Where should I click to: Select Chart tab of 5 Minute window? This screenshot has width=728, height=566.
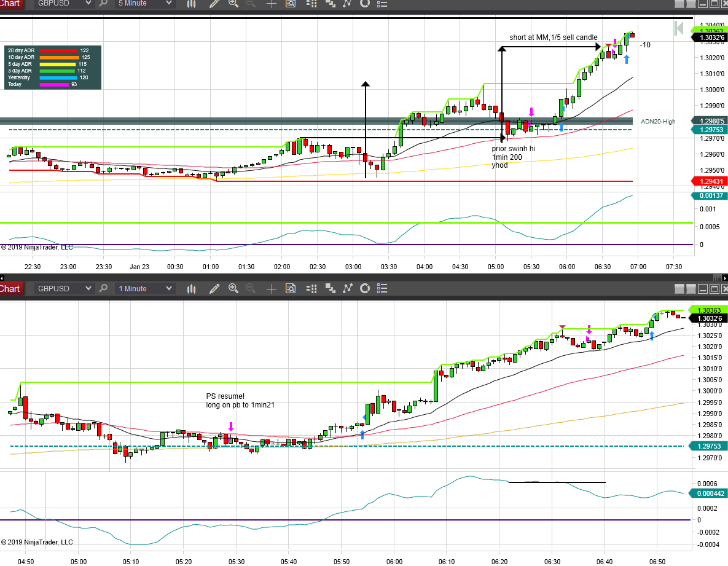click(x=11, y=4)
